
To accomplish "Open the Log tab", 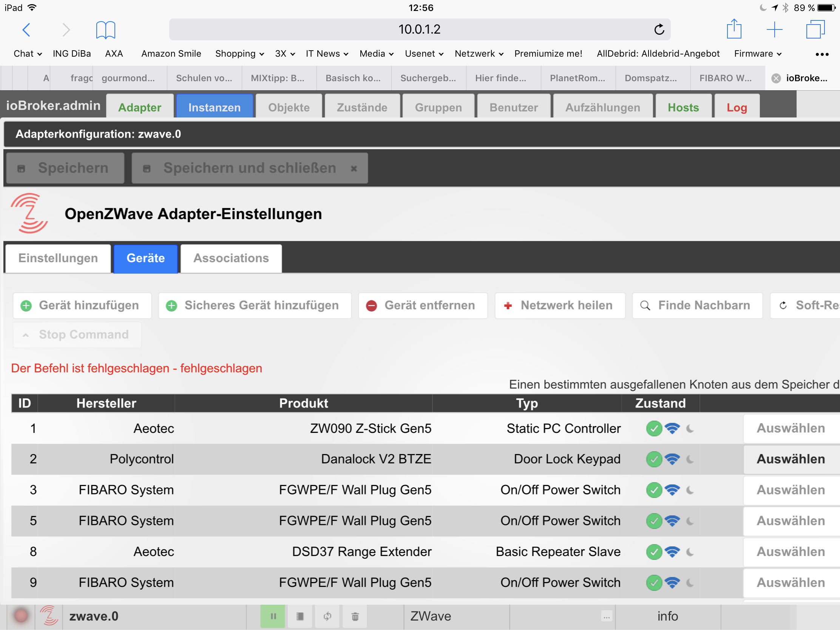I will click(x=737, y=107).
